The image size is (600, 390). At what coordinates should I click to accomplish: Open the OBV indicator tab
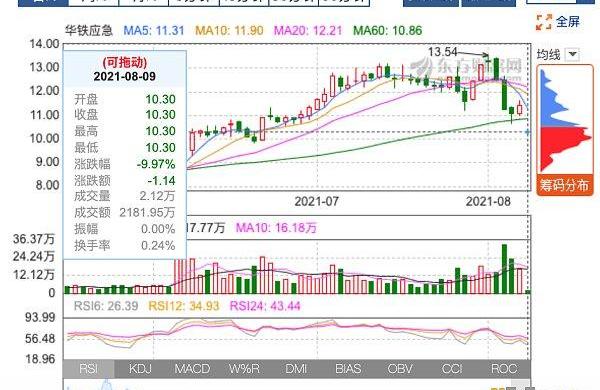point(400,369)
